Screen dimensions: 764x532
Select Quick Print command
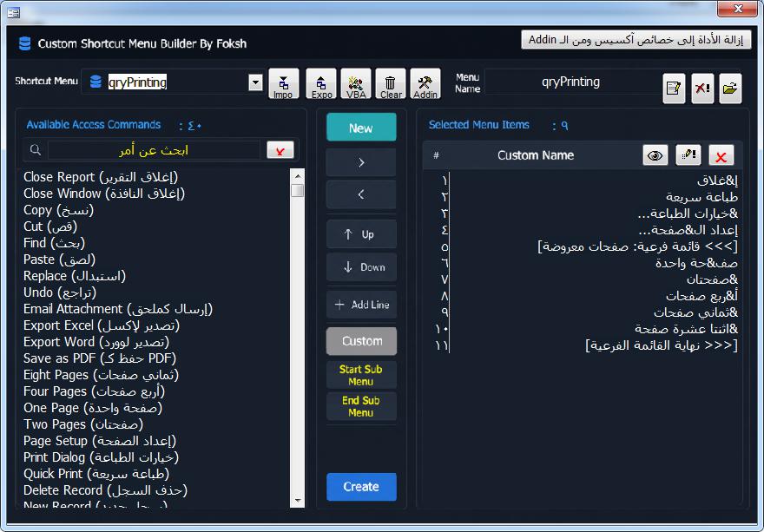tap(154, 474)
